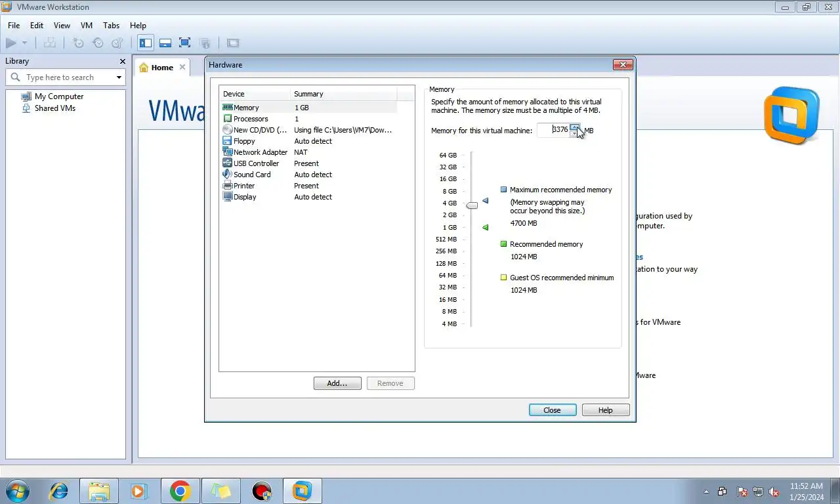Select the Memory device row

point(309,108)
